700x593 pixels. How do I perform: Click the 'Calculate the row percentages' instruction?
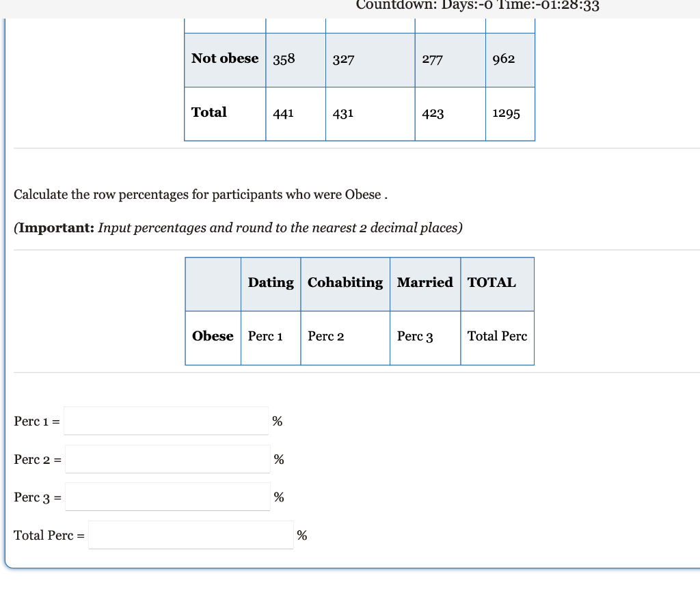200,195
